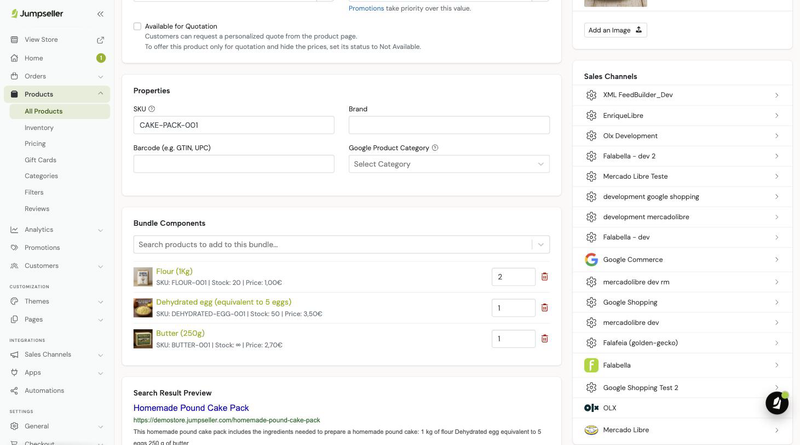
Task: Click the OLX logo icon
Action: tap(591, 408)
